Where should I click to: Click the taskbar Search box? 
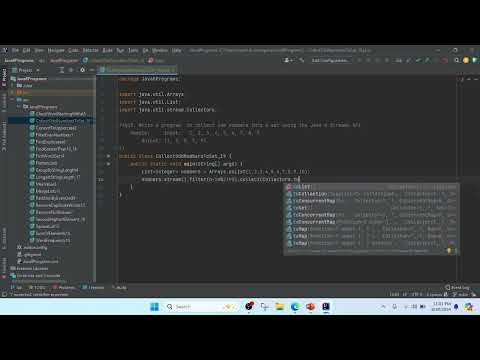[200, 307]
